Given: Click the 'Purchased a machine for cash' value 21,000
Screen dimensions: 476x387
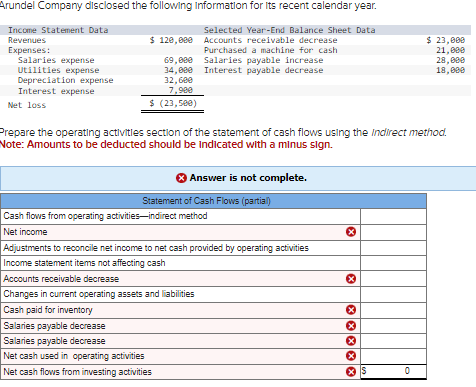Looking at the screenshot, I should click(x=451, y=50).
